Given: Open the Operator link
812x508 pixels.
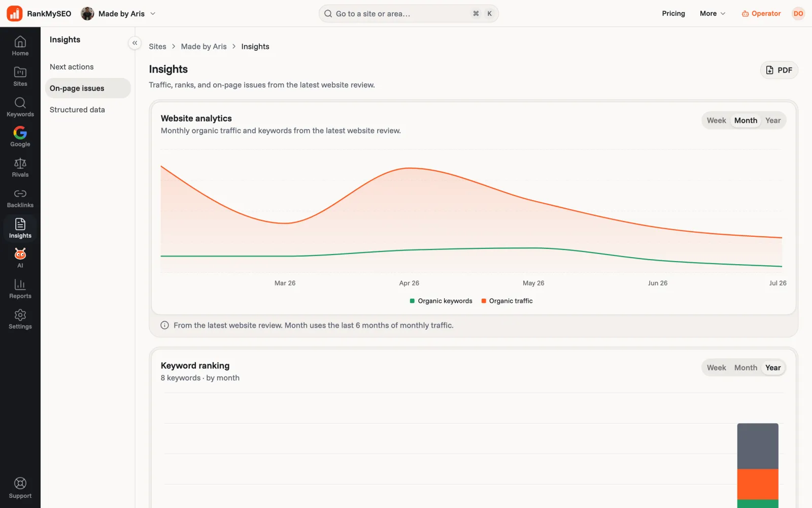Looking at the screenshot, I should coord(761,14).
